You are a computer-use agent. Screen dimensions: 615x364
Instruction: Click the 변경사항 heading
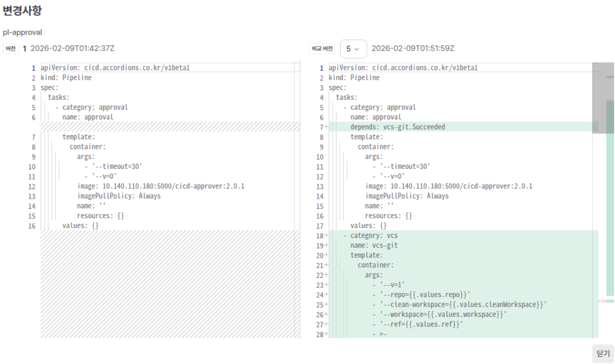22,10
